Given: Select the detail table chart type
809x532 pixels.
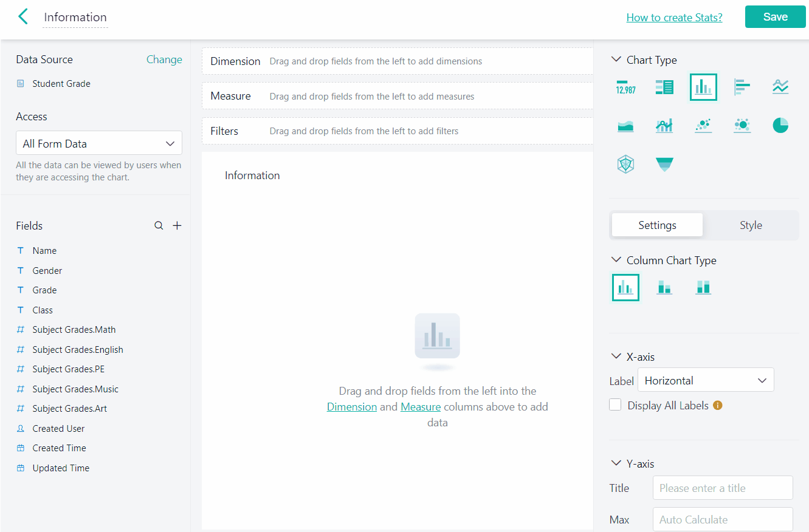Looking at the screenshot, I should tap(664, 87).
